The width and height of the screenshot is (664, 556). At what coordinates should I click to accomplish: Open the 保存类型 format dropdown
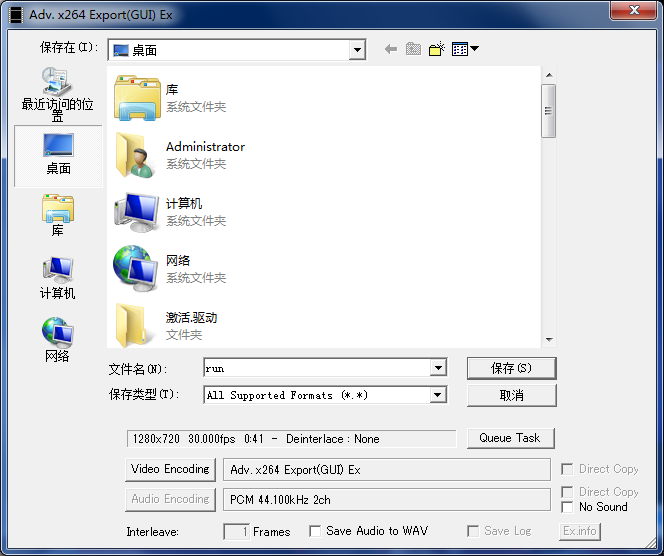pyautogui.click(x=437, y=395)
